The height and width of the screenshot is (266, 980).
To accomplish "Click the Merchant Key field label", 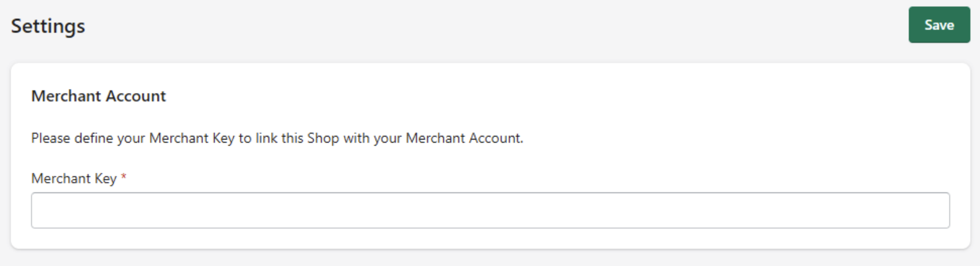I will [74, 178].
